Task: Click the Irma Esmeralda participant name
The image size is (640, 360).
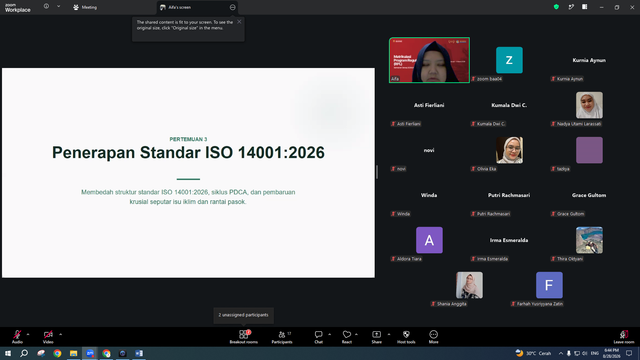Action: (x=509, y=240)
